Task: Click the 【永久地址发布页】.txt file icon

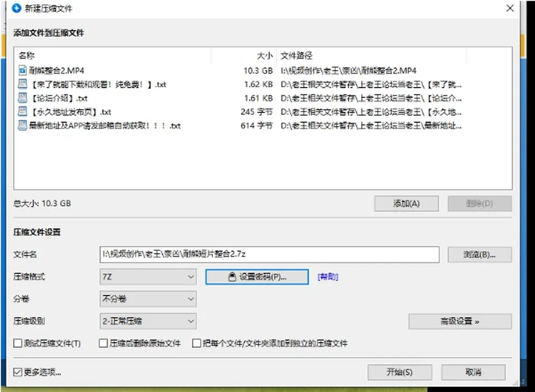Action: [x=22, y=112]
